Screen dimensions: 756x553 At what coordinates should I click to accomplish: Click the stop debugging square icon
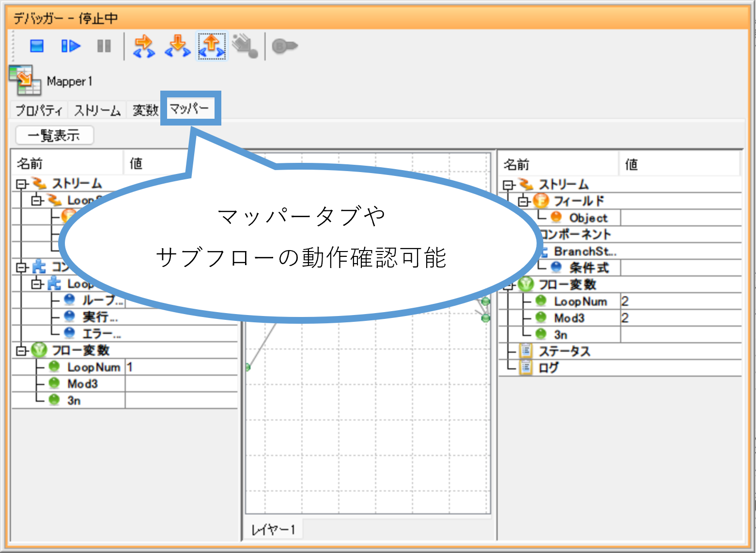[x=37, y=46]
